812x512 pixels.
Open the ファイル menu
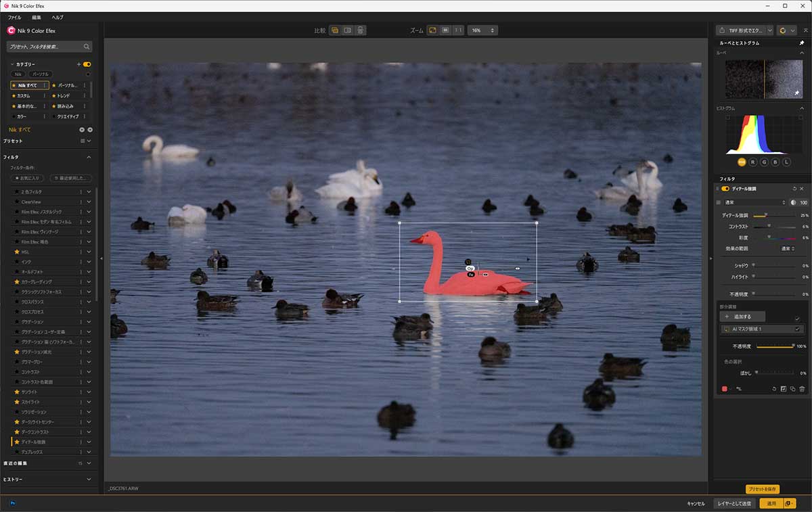pos(14,17)
